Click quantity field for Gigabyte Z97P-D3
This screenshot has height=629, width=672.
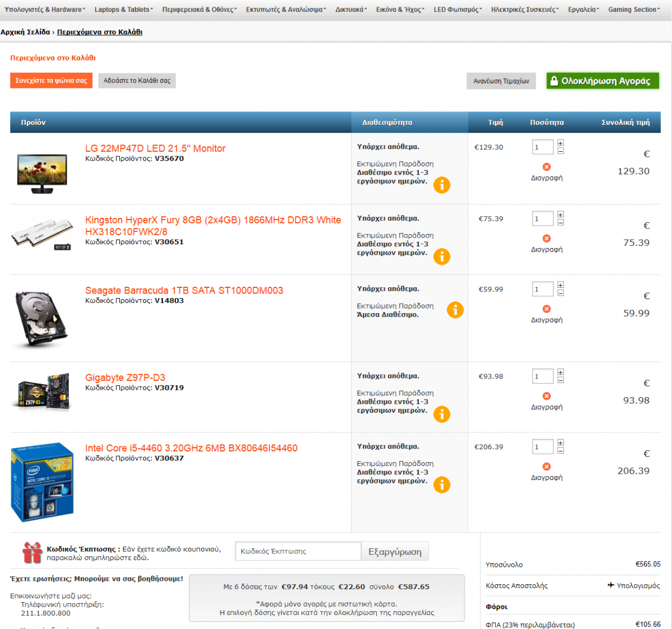[x=543, y=376]
